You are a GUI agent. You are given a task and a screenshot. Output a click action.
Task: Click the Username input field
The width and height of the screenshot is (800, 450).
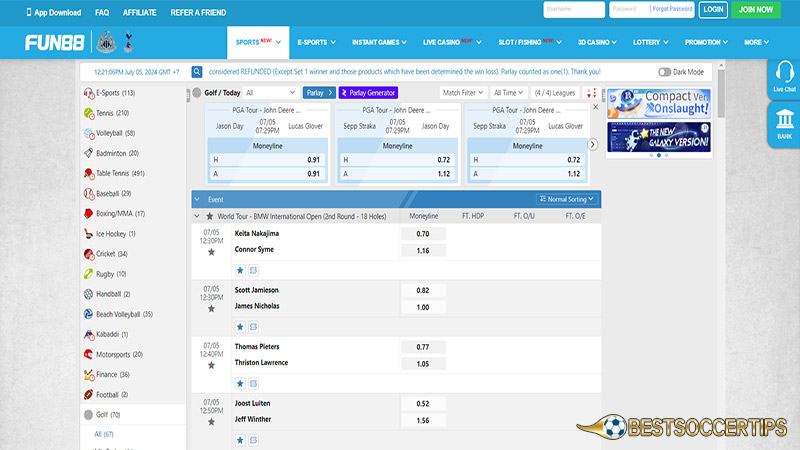tap(574, 9)
